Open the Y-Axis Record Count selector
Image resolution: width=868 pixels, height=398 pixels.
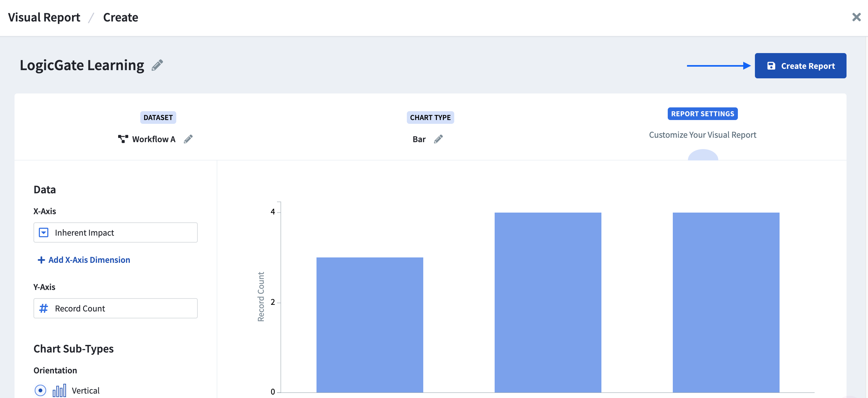click(115, 308)
